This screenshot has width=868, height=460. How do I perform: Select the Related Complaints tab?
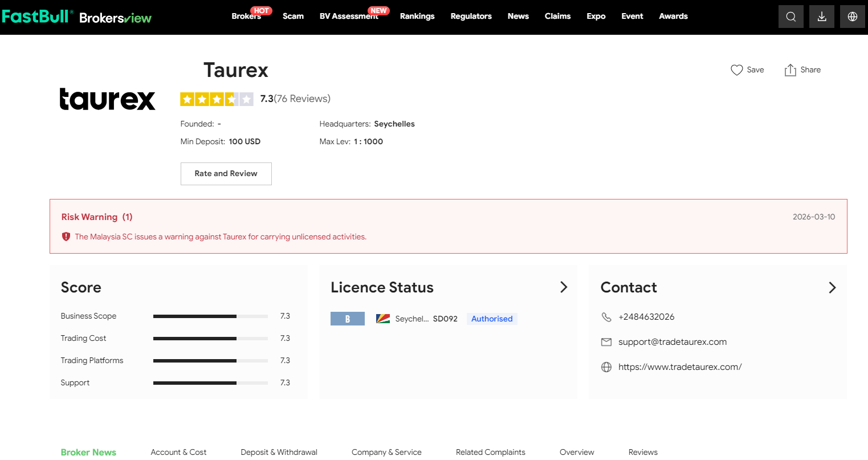click(x=490, y=452)
